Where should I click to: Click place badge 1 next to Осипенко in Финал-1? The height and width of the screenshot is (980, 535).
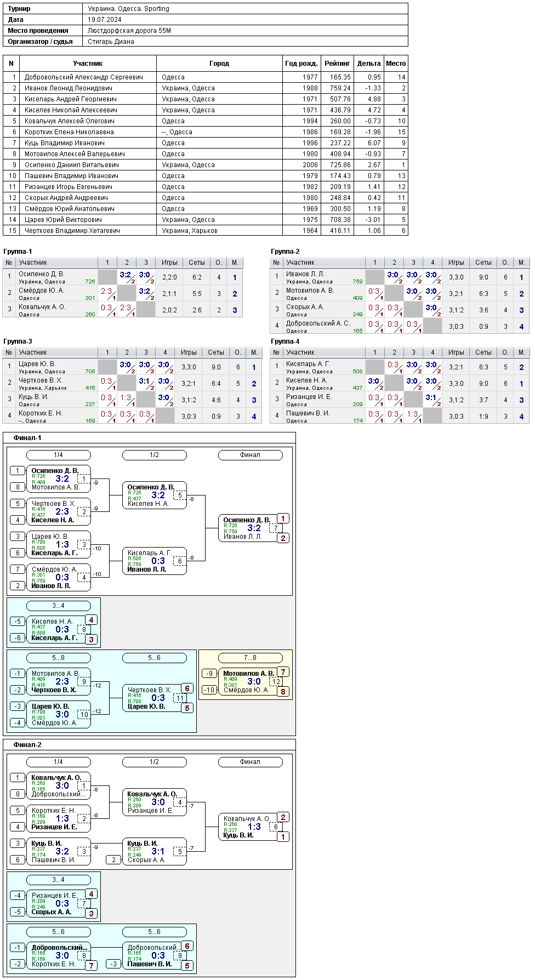(x=283, y=519)
